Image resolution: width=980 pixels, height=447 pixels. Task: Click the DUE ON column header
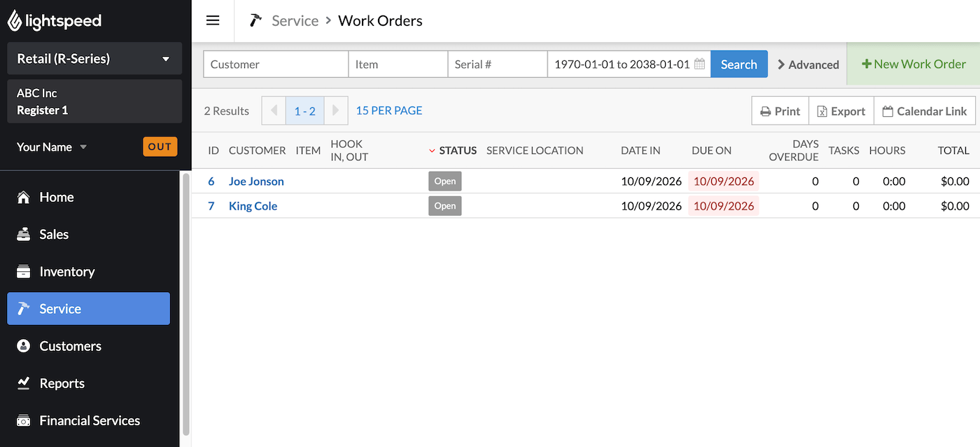(712, 151)
